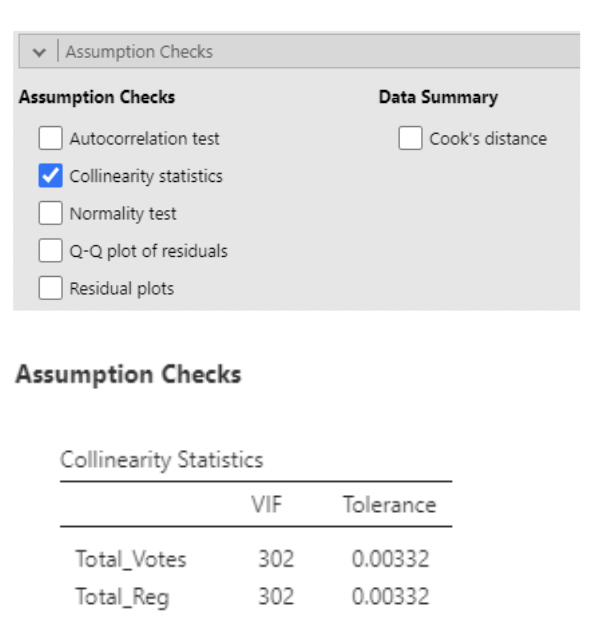Tick the Q-Q plot of residuals checkbox

[50, 251]
